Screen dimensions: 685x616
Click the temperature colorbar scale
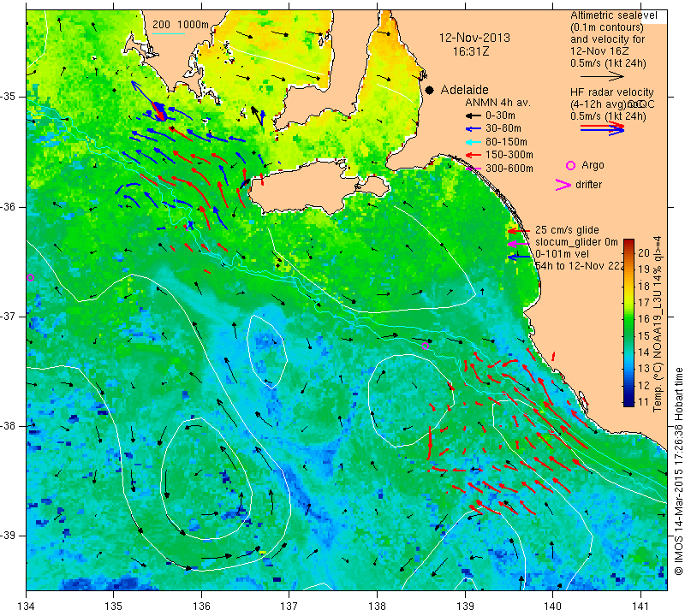[628, 323]
